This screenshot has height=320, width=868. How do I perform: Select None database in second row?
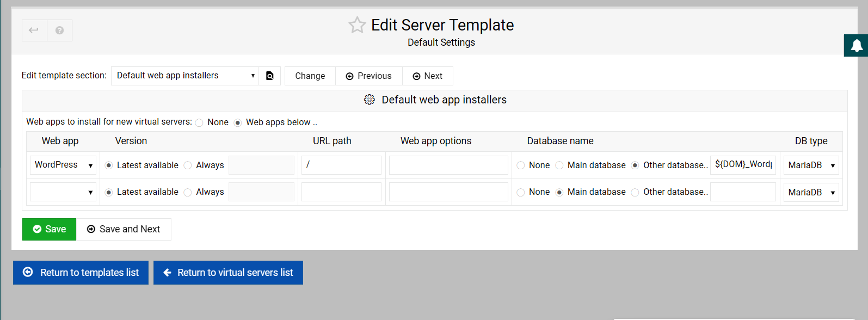(521, 193)
